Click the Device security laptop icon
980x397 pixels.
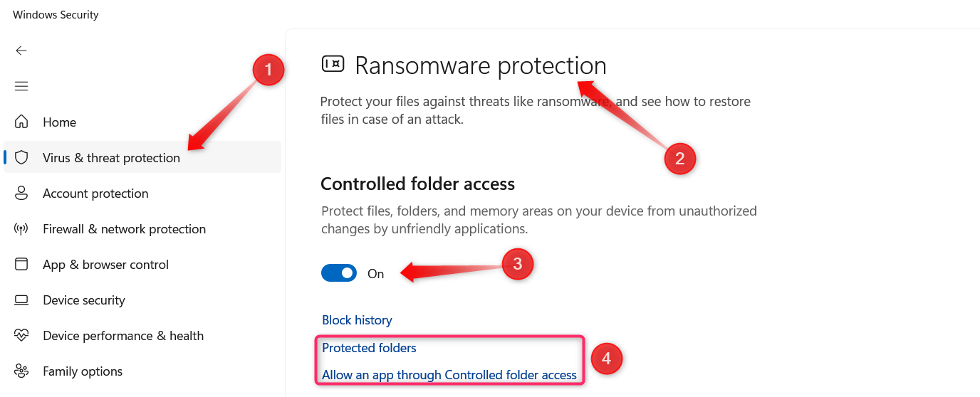[21, 300]
